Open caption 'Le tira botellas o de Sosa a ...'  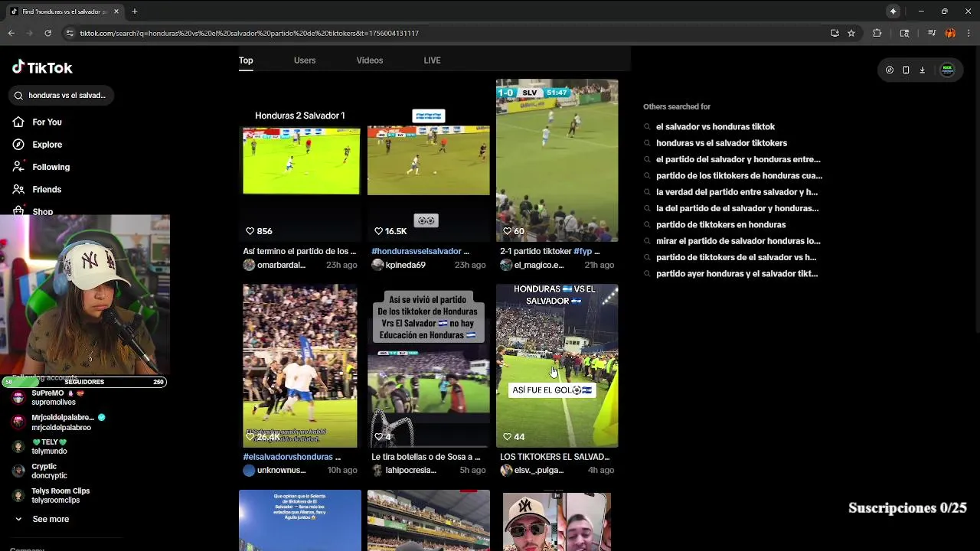[426, 457]
